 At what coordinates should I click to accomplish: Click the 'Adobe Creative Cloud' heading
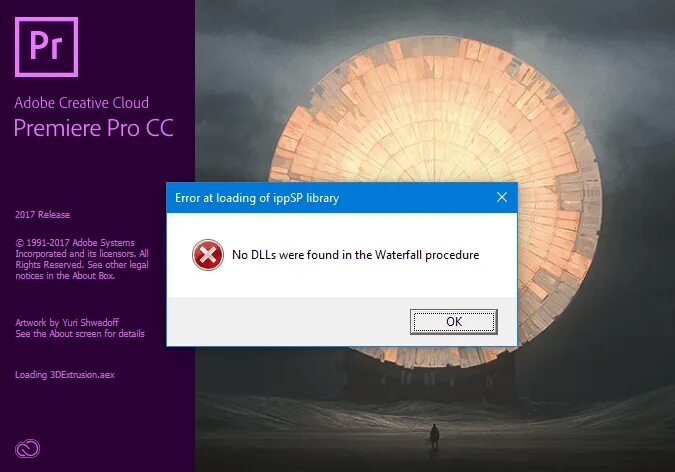coord(82,102)
